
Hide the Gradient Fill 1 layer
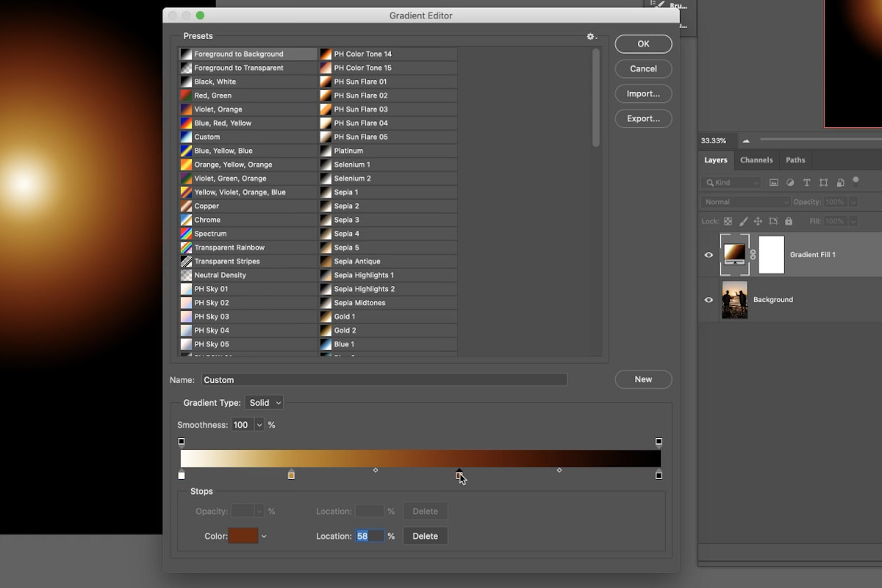[709, 255]
